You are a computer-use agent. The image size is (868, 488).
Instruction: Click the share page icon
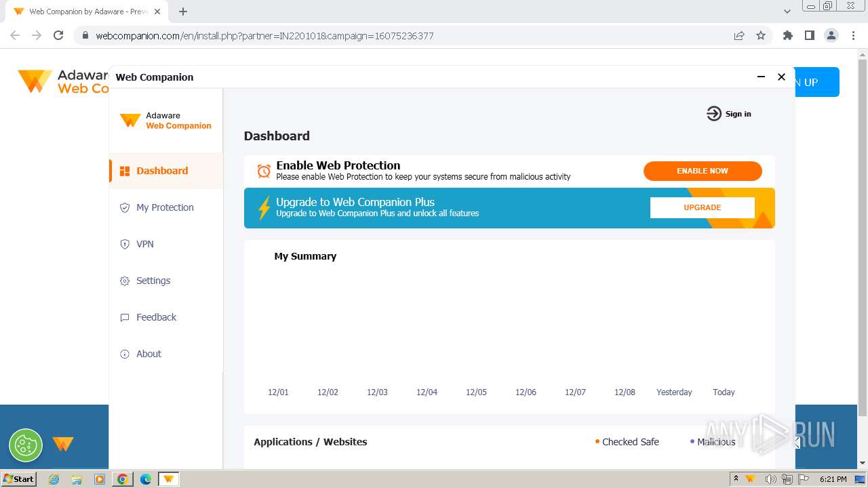[739, 35]
